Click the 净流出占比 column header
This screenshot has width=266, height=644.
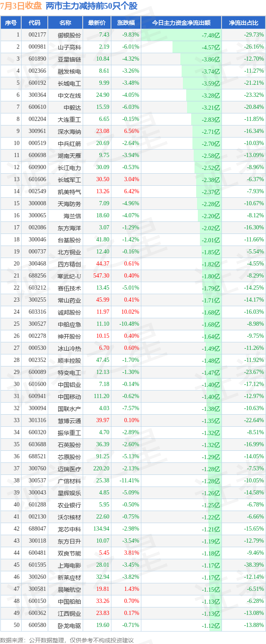244,23
